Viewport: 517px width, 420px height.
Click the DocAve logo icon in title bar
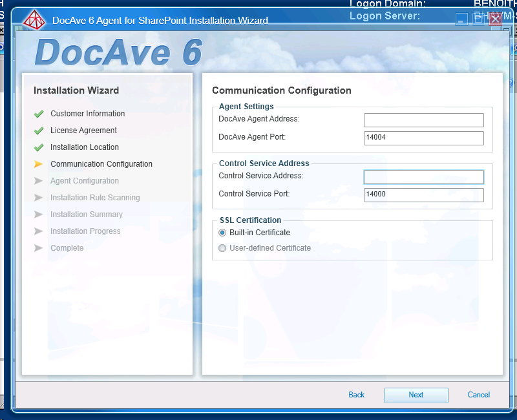(x=34, y=20)
